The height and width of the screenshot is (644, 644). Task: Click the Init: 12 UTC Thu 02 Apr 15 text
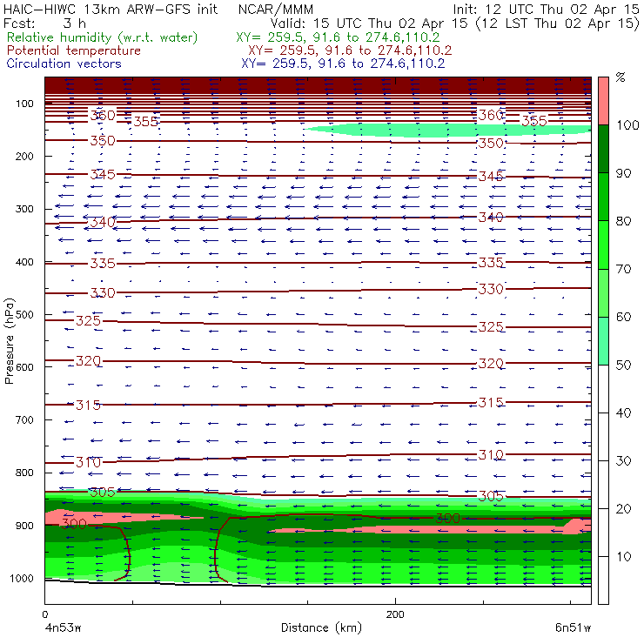(x=546, y=9)
